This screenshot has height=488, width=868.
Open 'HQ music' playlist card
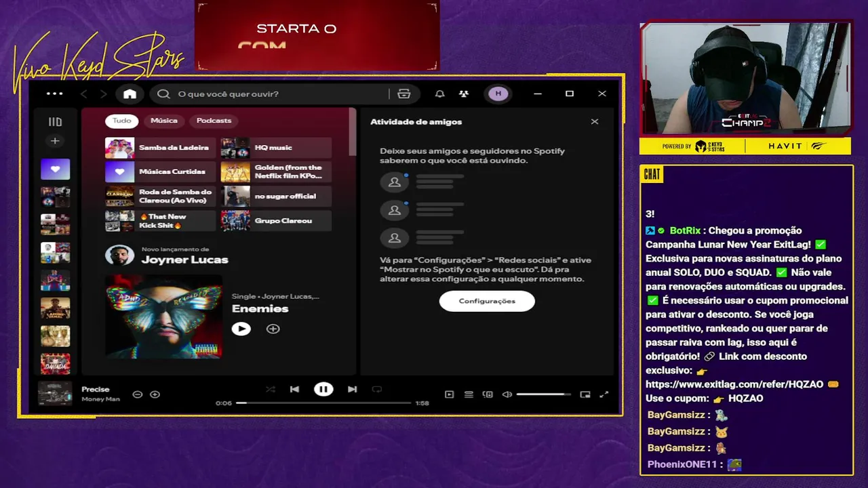pos(276,148)
